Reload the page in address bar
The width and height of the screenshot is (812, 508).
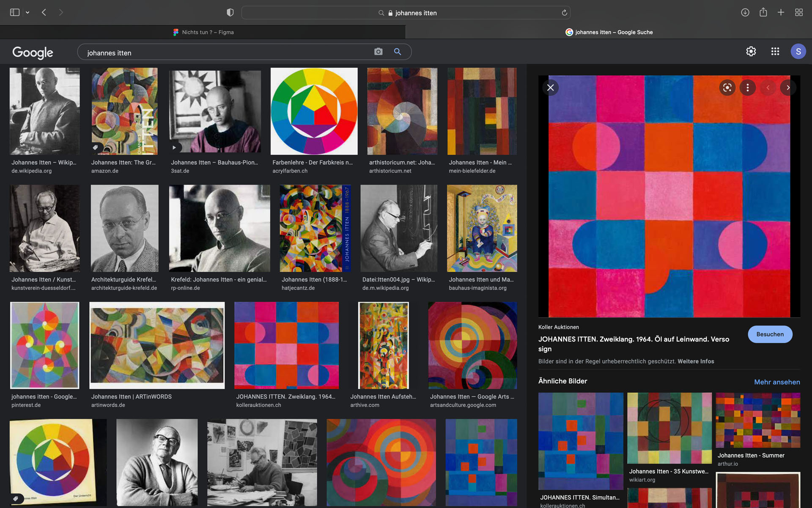[564, 13]
